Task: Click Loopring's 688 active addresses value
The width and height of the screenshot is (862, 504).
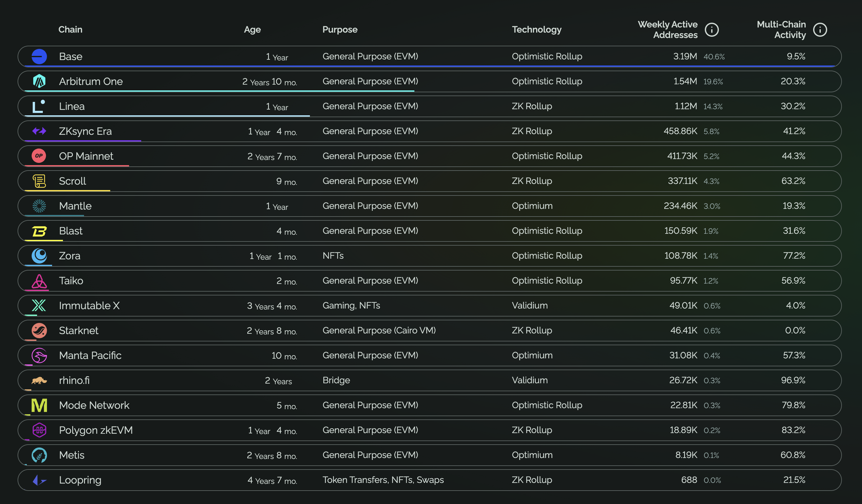Action: click(x=689, y=480)
